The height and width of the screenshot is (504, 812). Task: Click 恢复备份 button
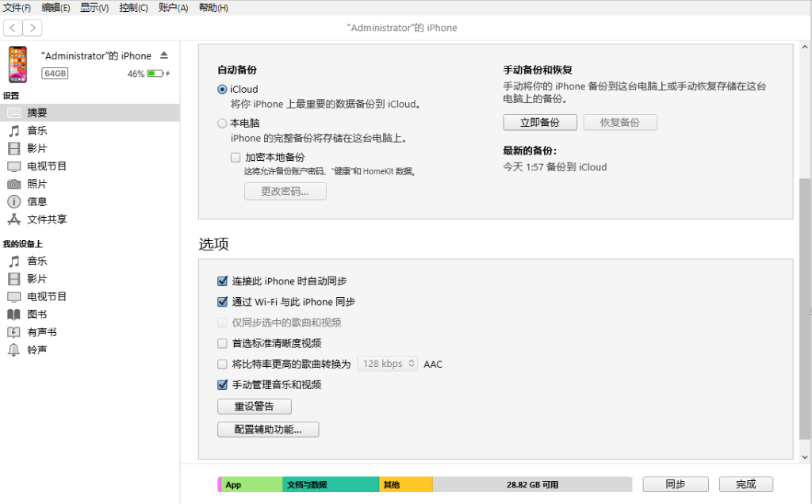tap(620, 123)
